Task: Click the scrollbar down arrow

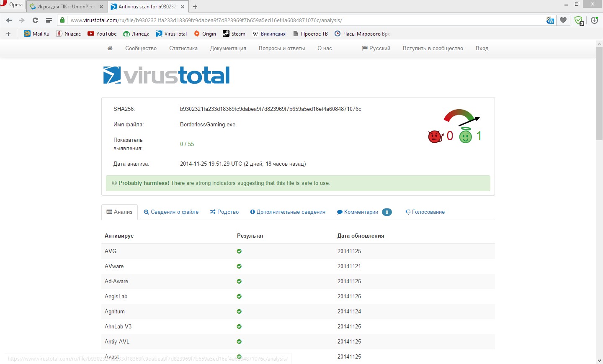Action: 599,360
